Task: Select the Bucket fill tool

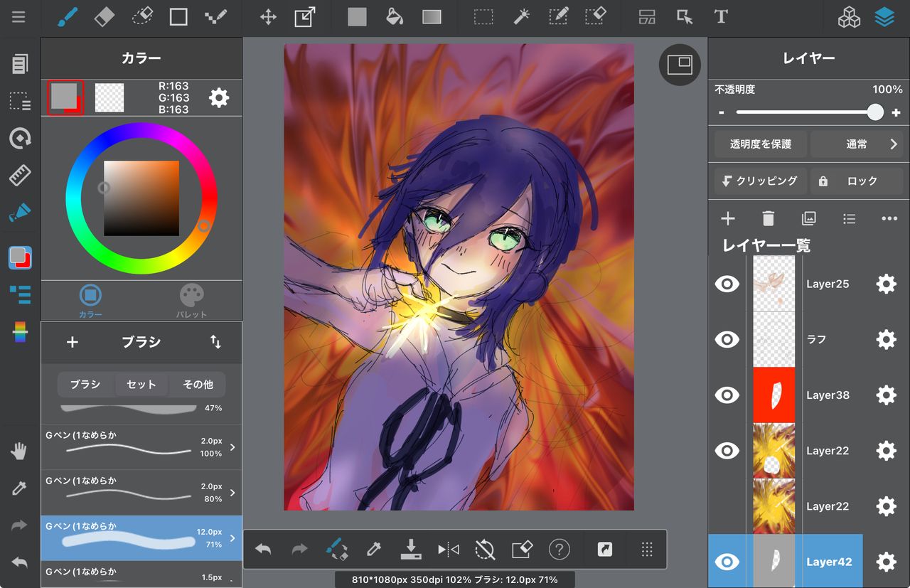Action: coord(395,17)
